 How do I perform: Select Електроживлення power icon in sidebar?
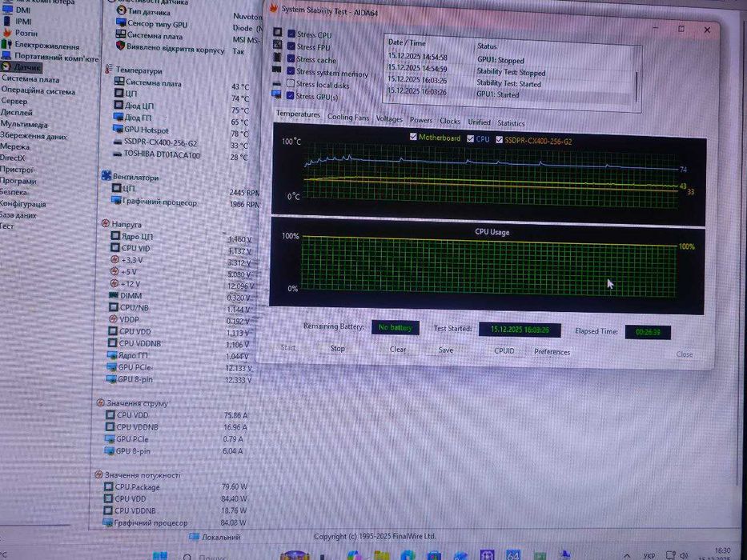pyautogui.click(x=6, y=44)
